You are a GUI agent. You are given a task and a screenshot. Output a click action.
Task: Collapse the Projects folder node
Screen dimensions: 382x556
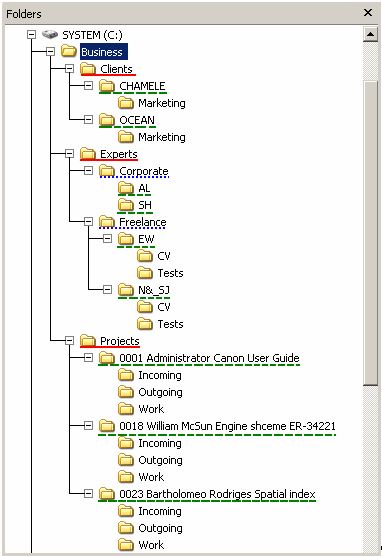(70, 341)
